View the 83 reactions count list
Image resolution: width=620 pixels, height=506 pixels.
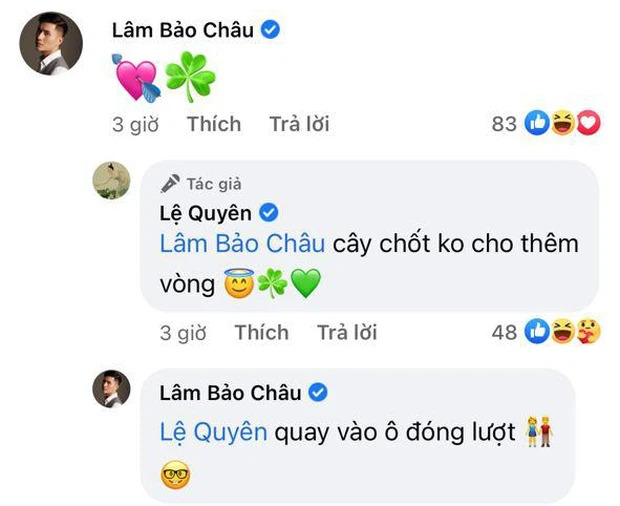point(504,124)
